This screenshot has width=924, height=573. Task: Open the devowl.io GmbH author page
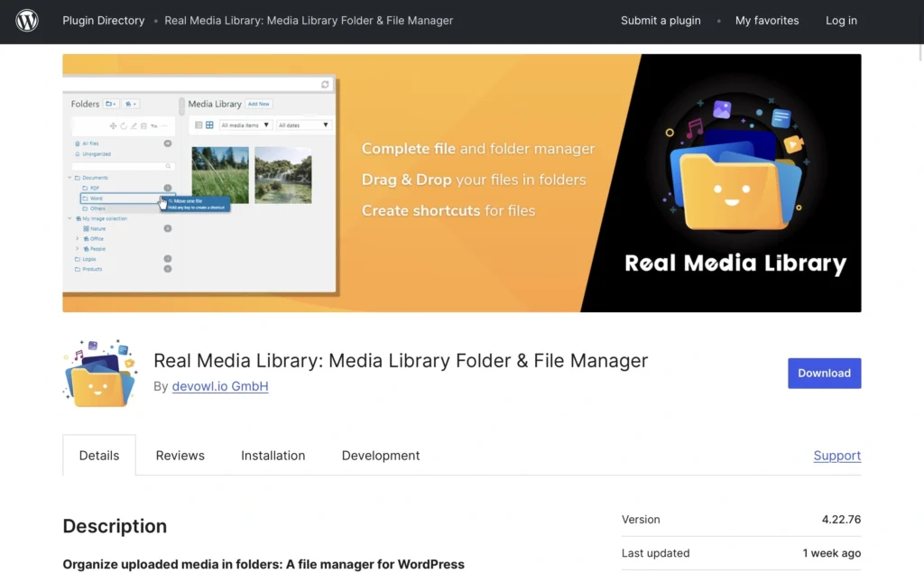pyautogui.click(x=220, y=386)
